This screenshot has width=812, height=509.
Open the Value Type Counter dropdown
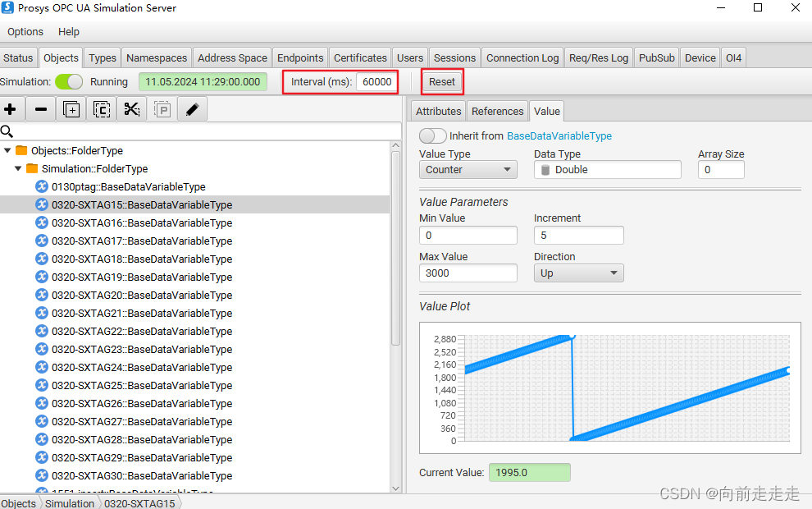tap(468, 169)
